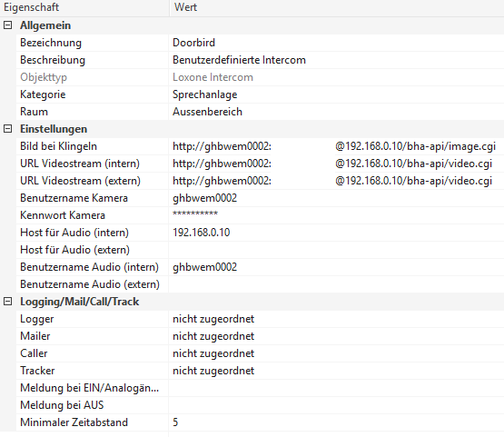Viewport: 504px width, 437px height.
Task: Select the URL Videostream (extern) value
Action: point(336,181)
